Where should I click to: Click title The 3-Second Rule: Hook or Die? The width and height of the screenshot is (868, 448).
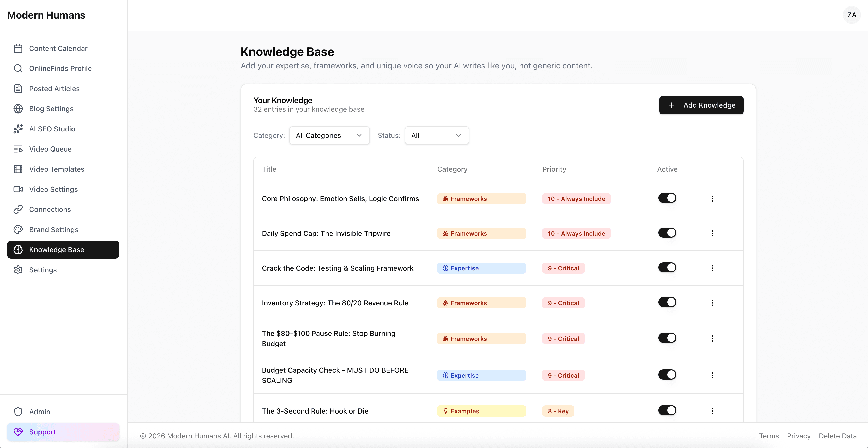click(x=315, y=411)
